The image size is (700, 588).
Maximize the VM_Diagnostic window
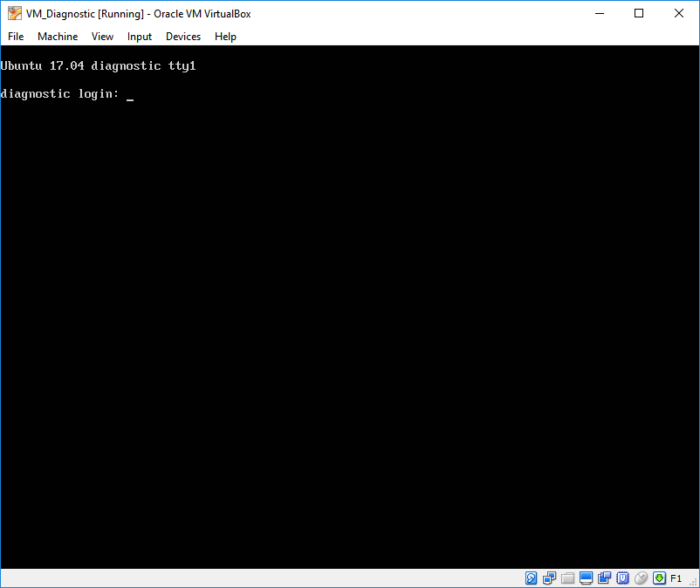[x=639, y=13]
